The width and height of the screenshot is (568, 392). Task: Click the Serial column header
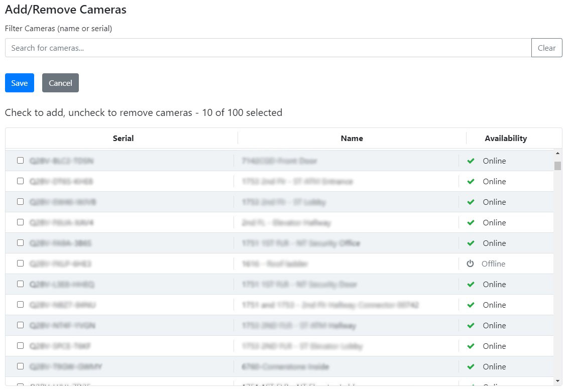tap(123, 139)
